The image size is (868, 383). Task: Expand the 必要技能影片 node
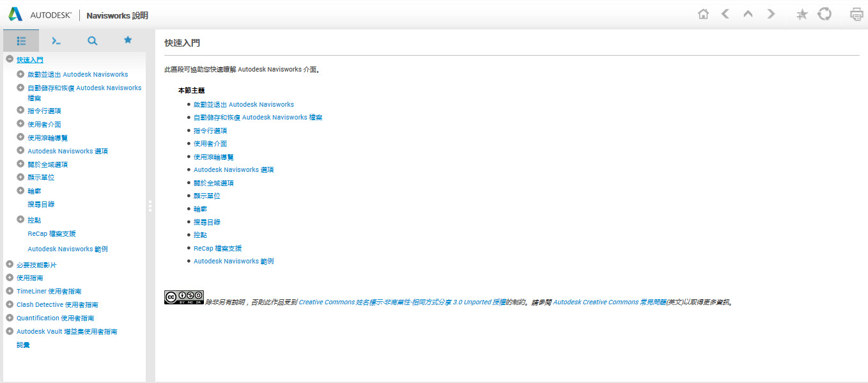click(x=10, y=264)
